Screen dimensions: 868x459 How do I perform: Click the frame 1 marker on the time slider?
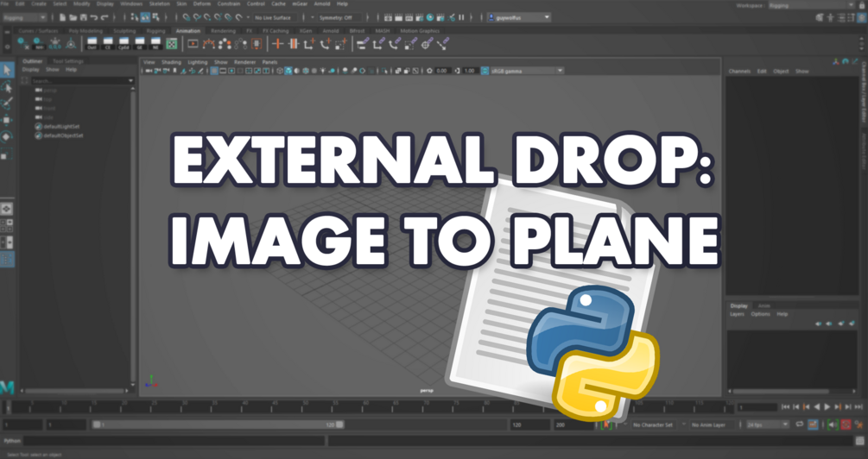(8, 408)
